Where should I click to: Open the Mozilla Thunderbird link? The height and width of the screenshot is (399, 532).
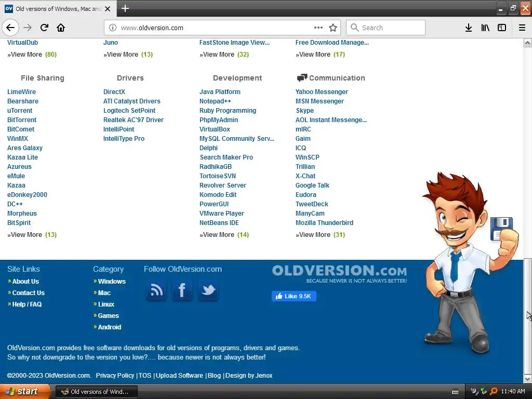point(324,223)
